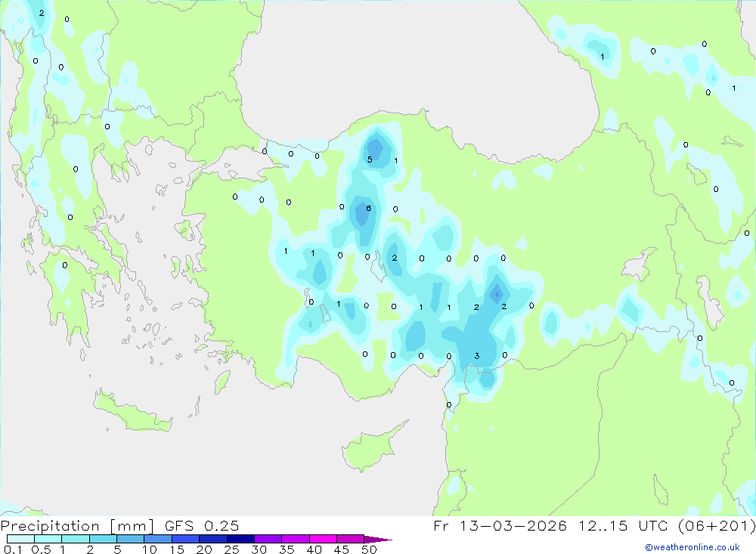This screenshot has height=554, width=756.
Task: Click the "25" legend scale label
Action: [232, 549]
